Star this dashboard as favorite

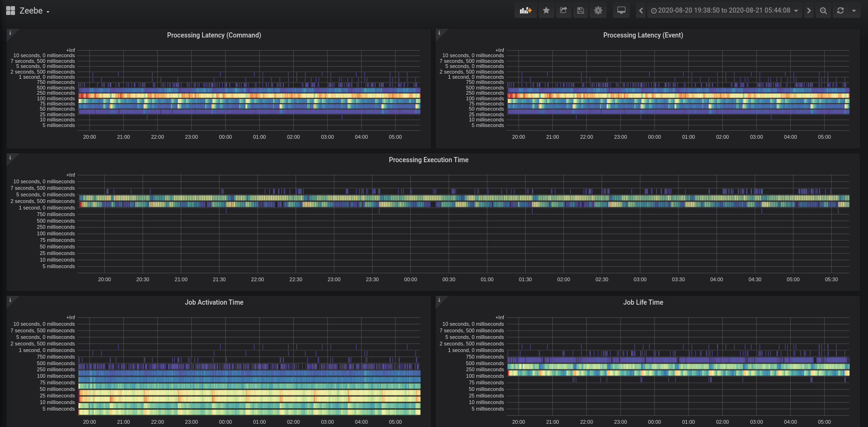[x=546, y=10]
